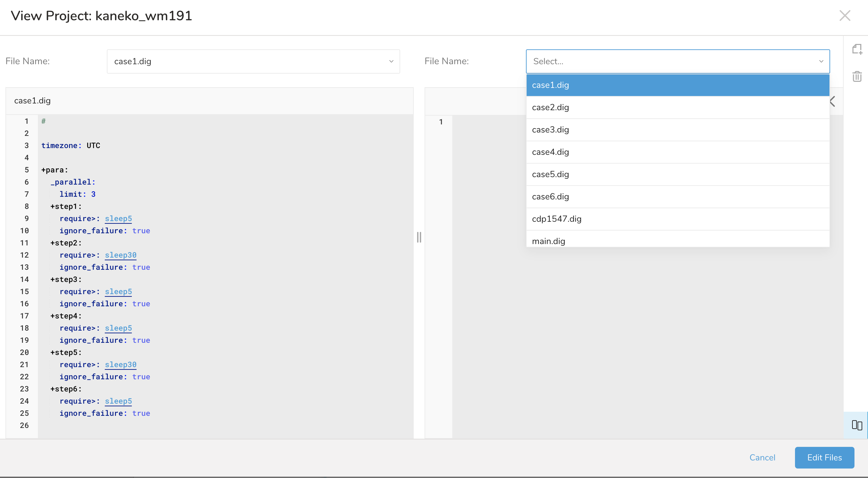Open the sleep30 link on line 12
The height and width of the screenshot is (478, 868).
click(120, 255)
